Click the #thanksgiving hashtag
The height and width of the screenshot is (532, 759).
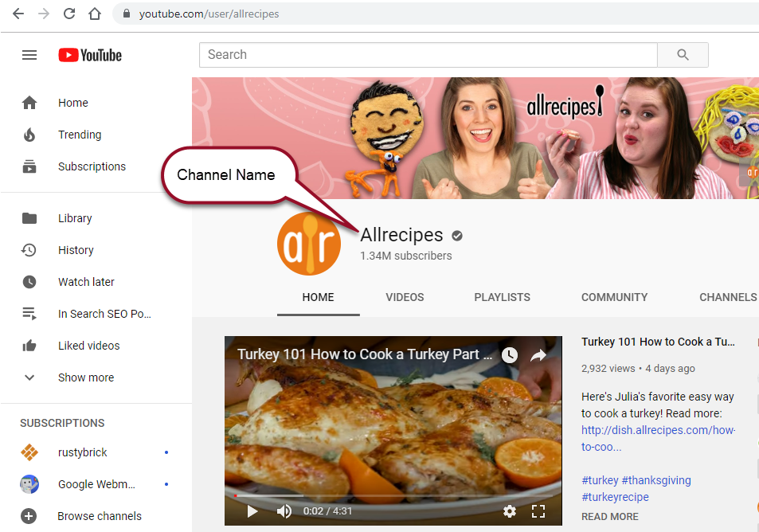click(x=656, y=480)
